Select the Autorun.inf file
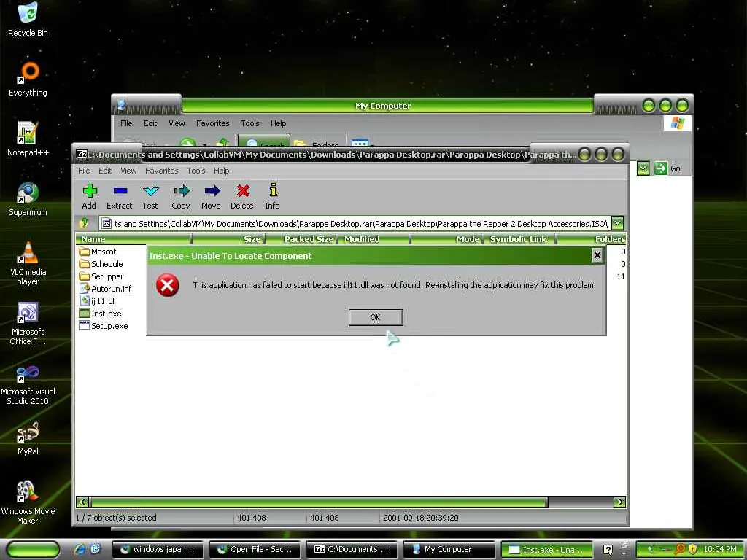 (105, 289)
